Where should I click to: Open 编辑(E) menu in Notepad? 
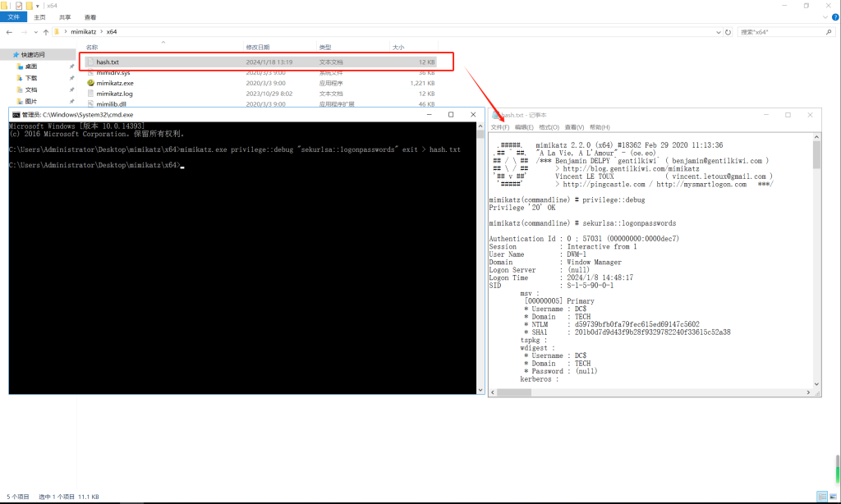click(x=524, y=127)
